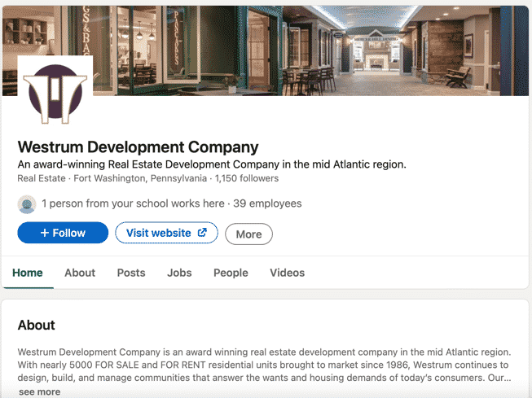Click the Westrum Development Company heading
This screenshot has width=532, height=398.
(138, 147)
